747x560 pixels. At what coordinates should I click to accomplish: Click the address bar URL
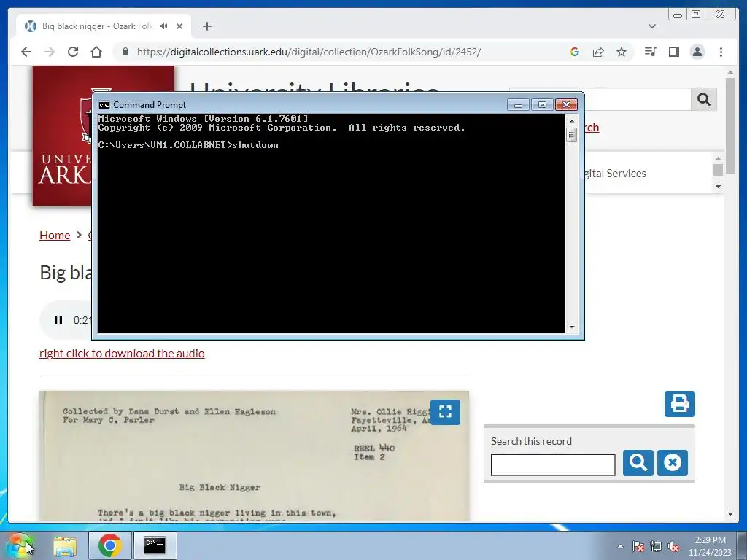point(309,52)
